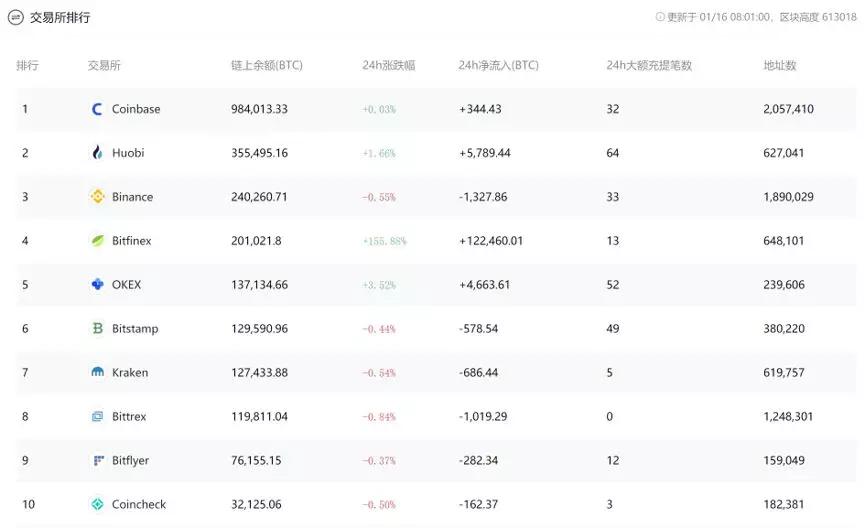Sort by 24h净流入(BTC) column header
865x528 pixels.
(x=498, y=65)
